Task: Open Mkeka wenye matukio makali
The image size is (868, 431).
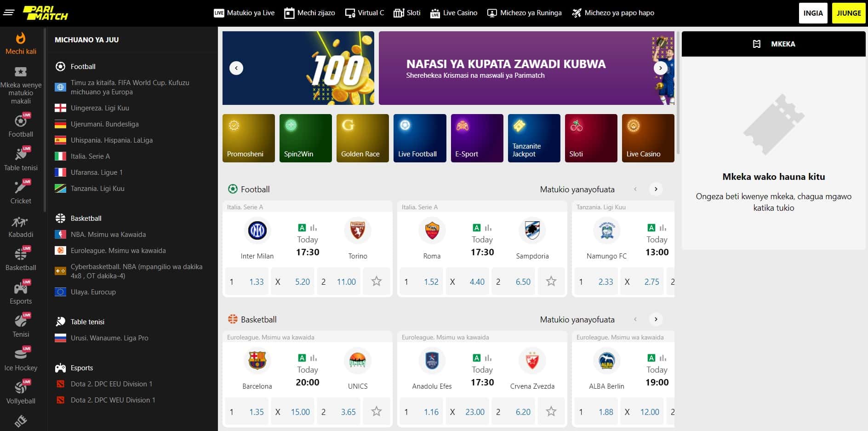Action: point(21,86)
